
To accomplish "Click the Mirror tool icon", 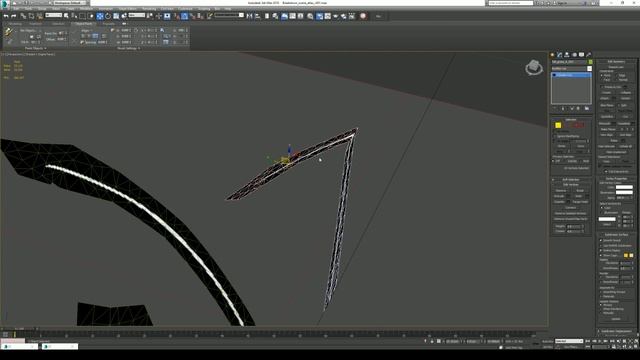I will coord(249,16).
